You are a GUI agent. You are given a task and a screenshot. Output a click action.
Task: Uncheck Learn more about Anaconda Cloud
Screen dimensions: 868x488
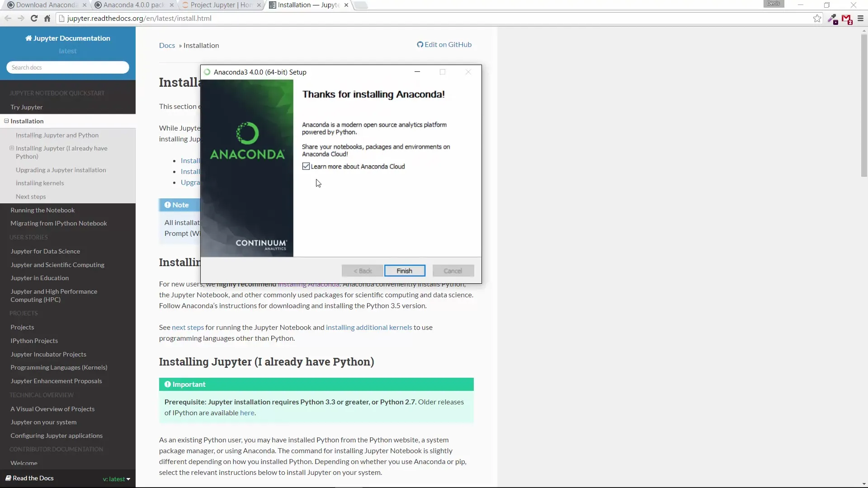coord(306,166)
